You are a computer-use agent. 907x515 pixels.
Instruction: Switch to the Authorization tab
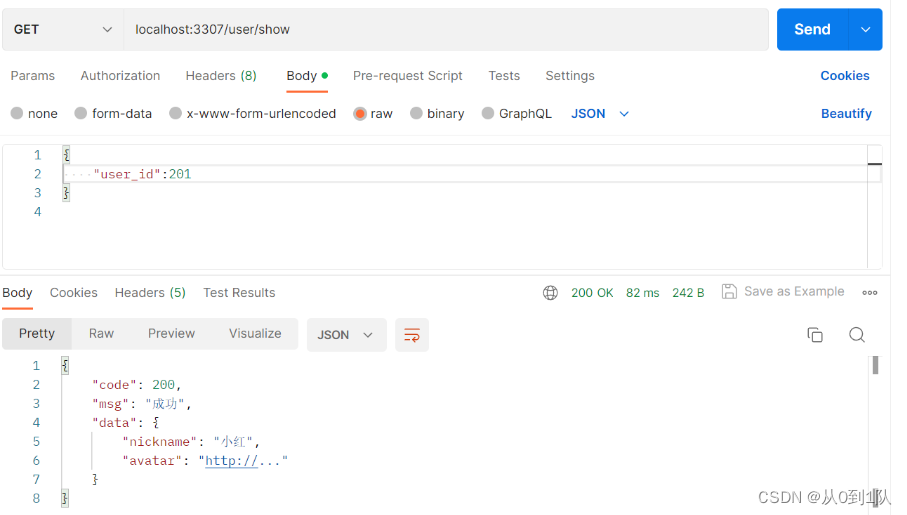(x=120, y=76)
